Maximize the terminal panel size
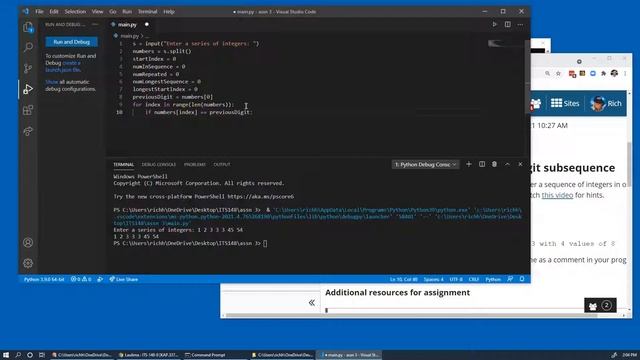 pos(507,164)
